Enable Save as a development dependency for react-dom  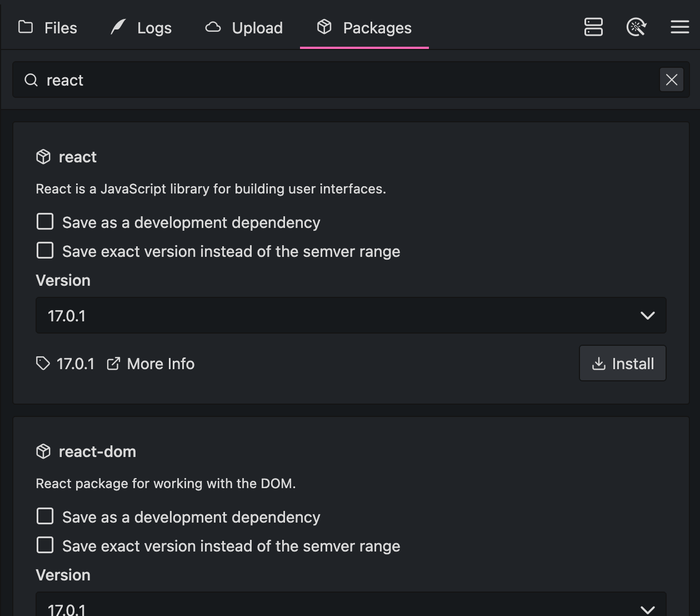tap(44, 516)
